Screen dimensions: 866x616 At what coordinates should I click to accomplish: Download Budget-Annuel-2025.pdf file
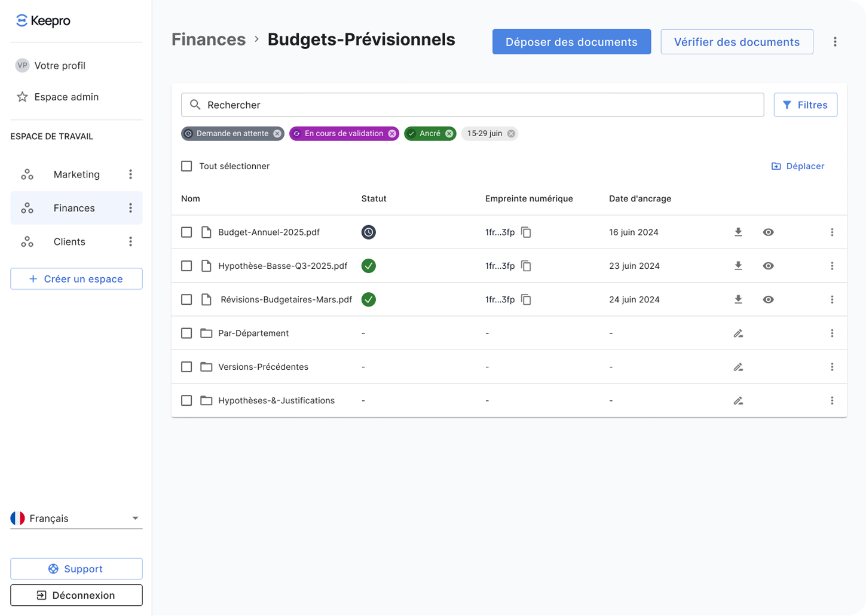pyautogui.click(x=738, y=232)
